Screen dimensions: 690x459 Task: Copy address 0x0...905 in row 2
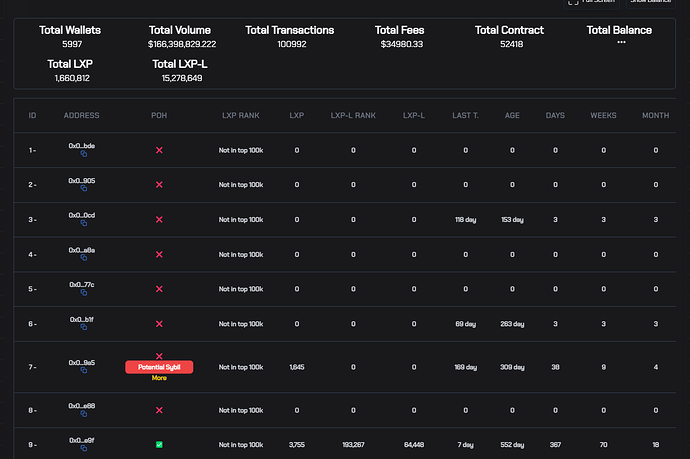click(x=82, y=189)
